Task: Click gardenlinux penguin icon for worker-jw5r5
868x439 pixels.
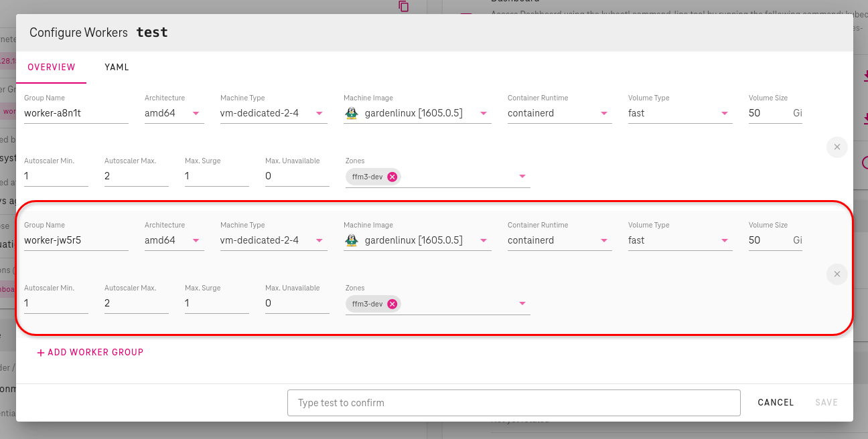Action: [x=352, y=241]
